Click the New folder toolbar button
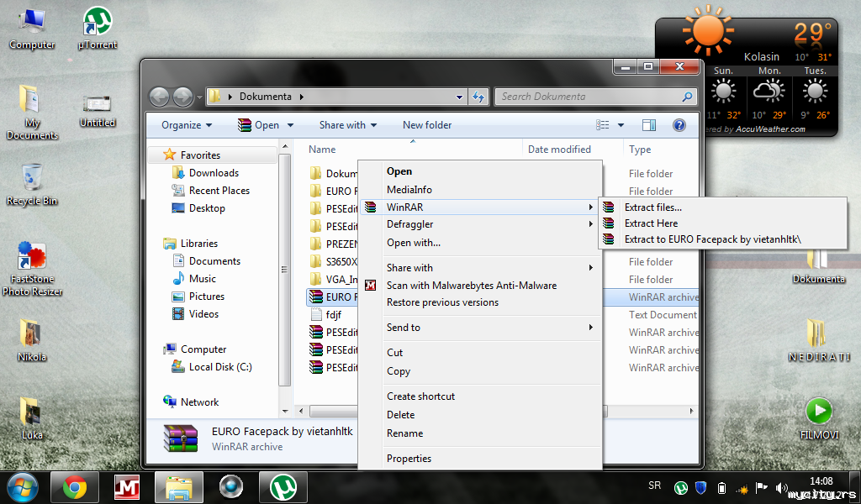This screenshot has height=504, width=861. [427, 125]
